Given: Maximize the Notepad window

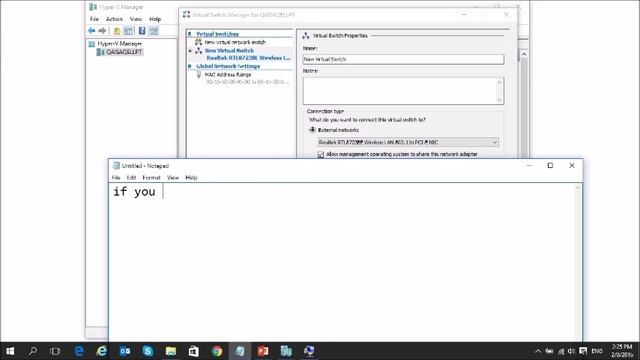Looking at the screenshot, I should point(550,165).
